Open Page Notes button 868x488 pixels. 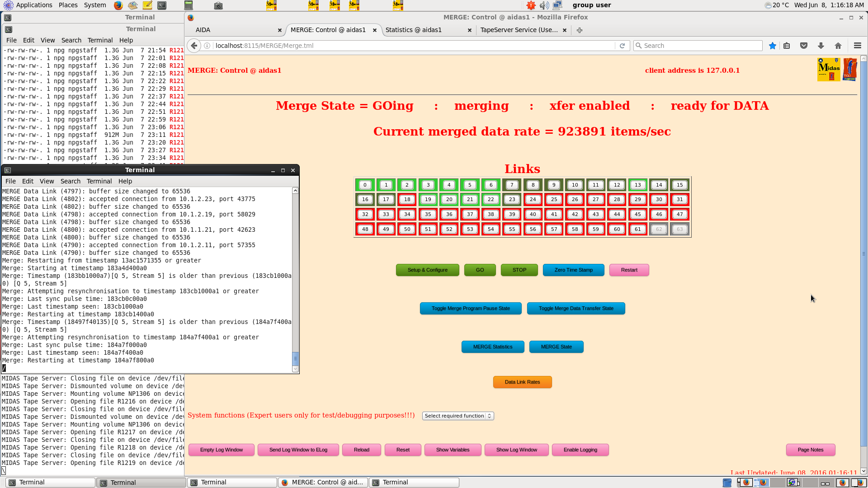click(811, 450)
